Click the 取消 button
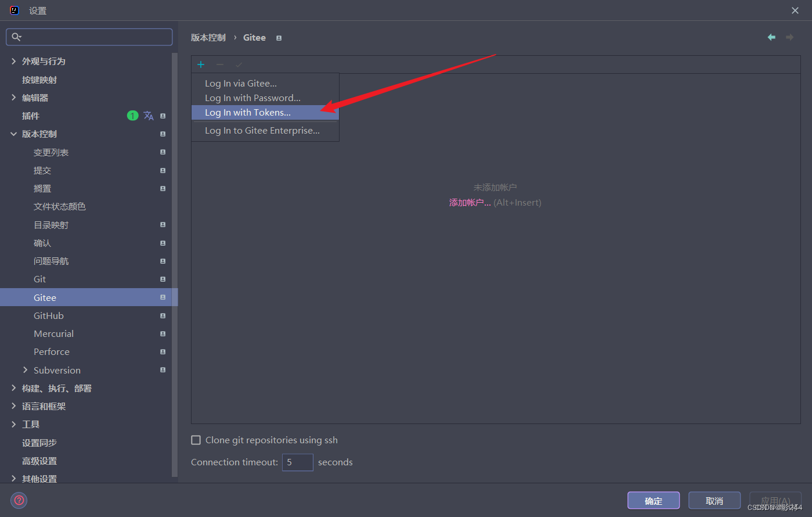 714,501
